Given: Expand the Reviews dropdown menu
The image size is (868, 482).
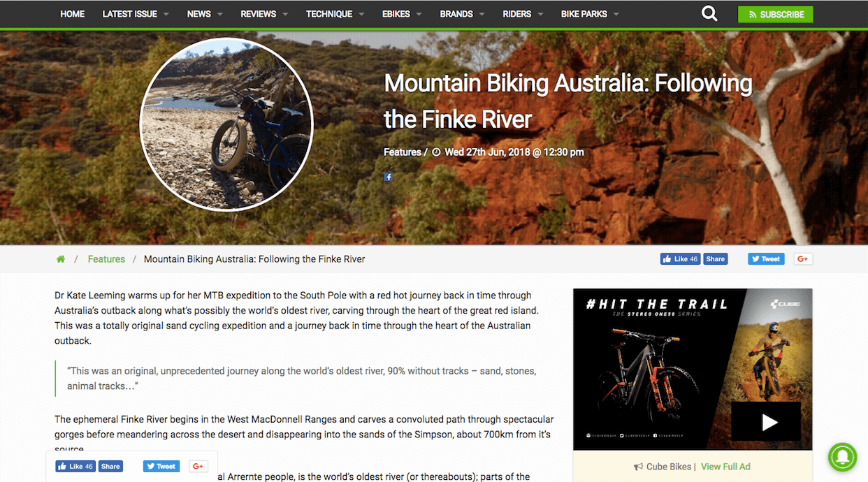Looking at the screenshot, I should (263, 14).
